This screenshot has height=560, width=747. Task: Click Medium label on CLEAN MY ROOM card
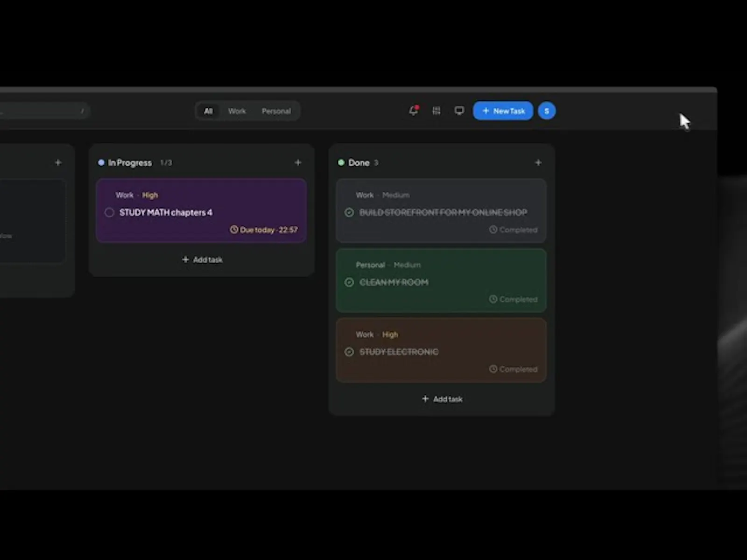(407, 265)
